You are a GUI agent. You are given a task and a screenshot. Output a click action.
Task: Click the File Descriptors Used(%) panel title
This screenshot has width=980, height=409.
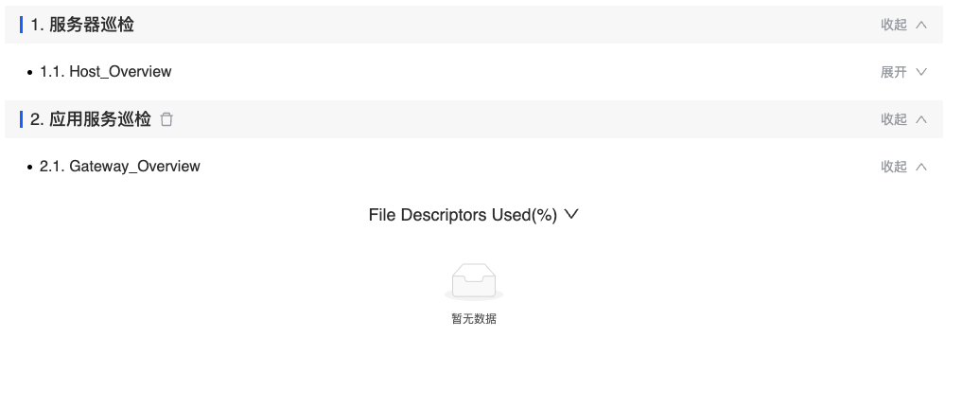point(463,215)
